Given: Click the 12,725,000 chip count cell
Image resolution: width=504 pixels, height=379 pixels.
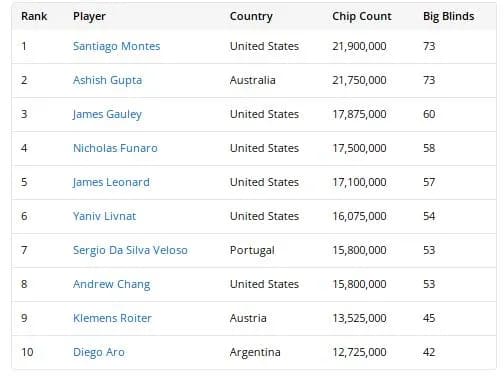Looking at the screenshot, I should point(359,352).
